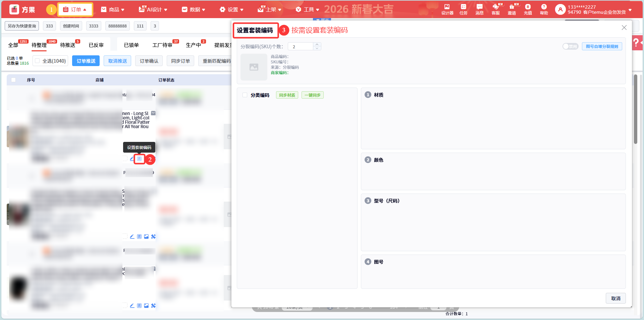Expand the 上架 menu
Viewport: 644px width, 320px height.
(x=269, y=9)
